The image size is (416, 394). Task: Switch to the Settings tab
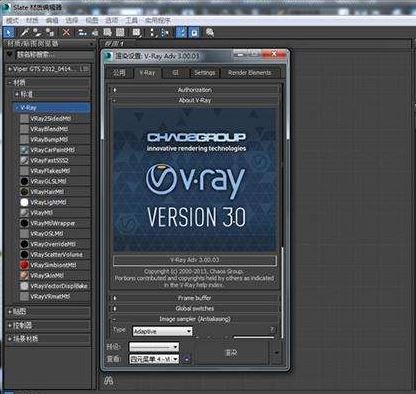pyautogui.click(x=205, y=73)
